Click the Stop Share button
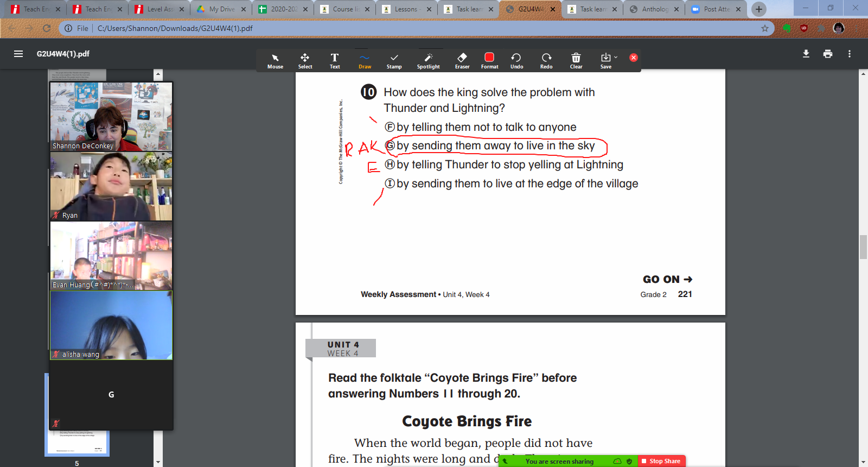 [661, 461]
